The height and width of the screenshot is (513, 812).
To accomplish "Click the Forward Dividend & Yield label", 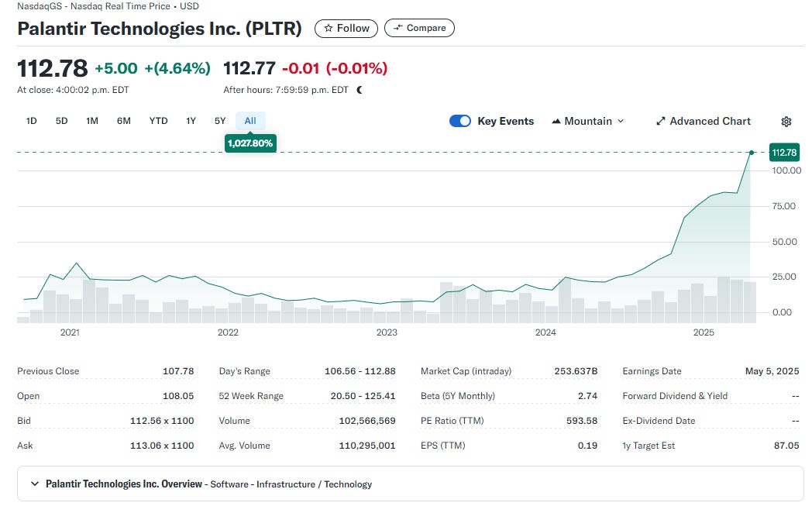I will click(x=675, y=396).
